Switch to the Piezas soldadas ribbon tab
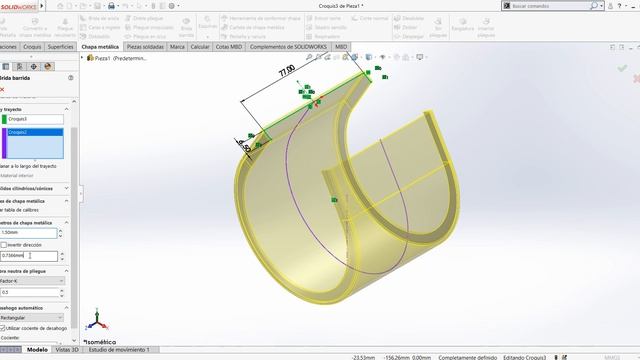This screenshot has width=640, height=360. tap(145, 47)
